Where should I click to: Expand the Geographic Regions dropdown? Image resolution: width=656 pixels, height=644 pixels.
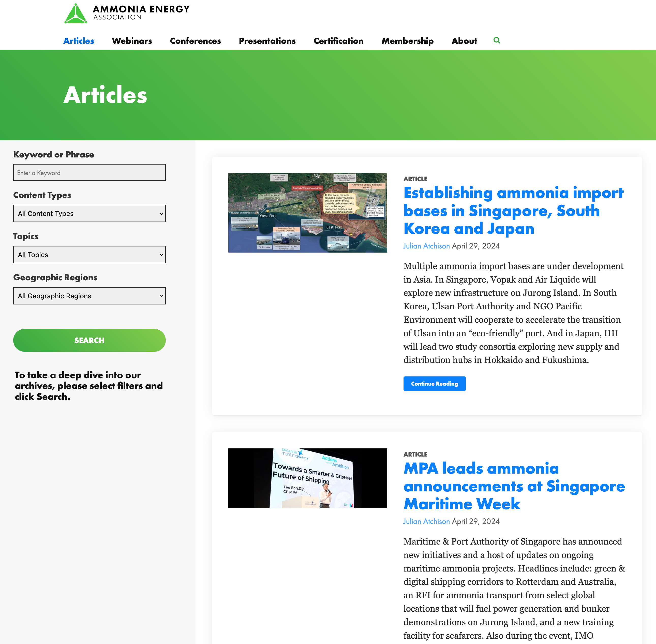click(89, 296)
